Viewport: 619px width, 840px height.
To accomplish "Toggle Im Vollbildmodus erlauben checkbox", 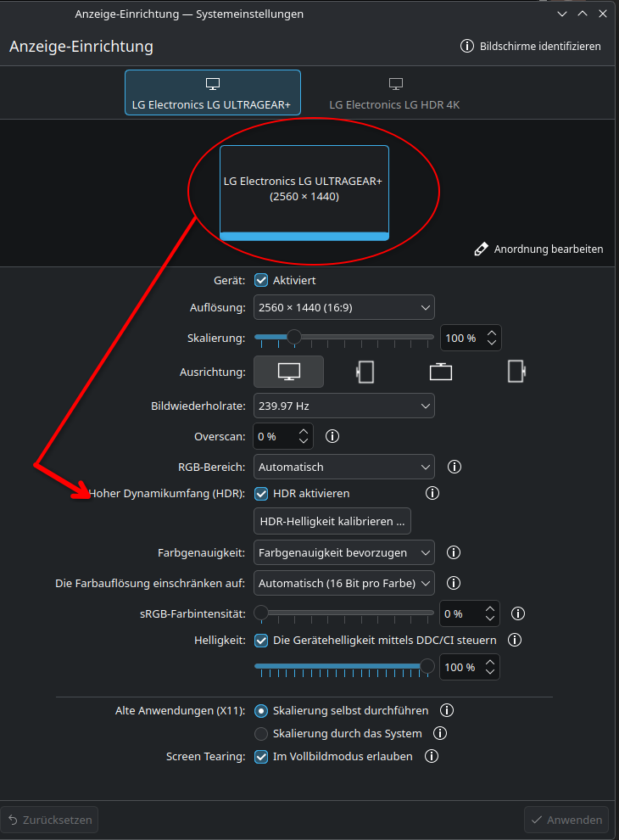I will (x=261, y=757).
